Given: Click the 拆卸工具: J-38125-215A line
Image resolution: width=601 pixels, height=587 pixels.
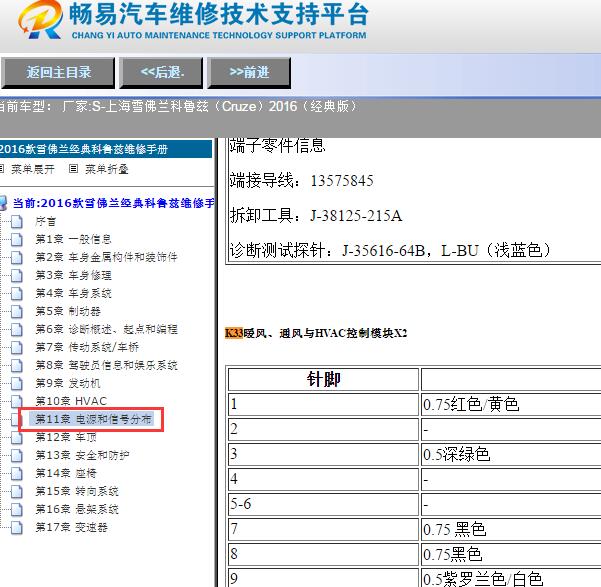Looking at the screenshot, I should pos(316,215).
